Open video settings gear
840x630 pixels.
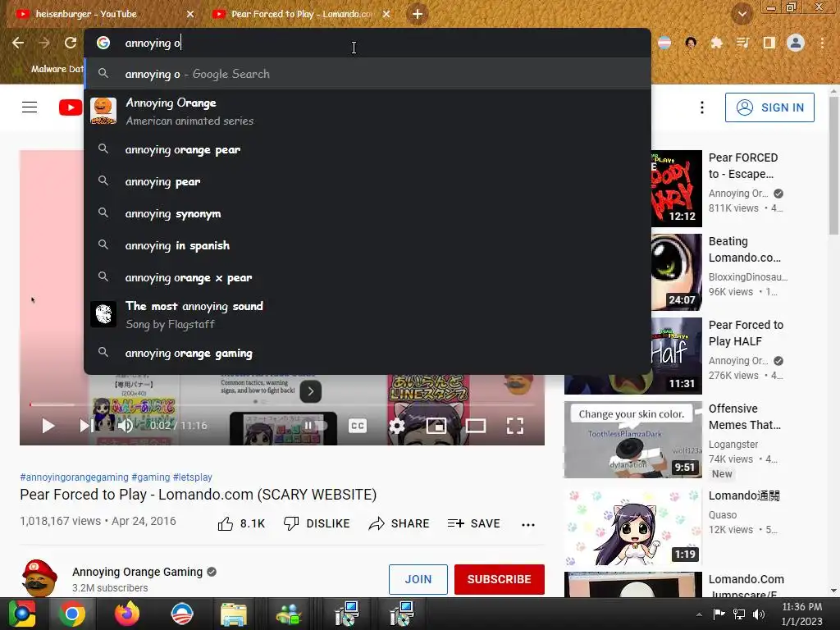click(396, 426)
